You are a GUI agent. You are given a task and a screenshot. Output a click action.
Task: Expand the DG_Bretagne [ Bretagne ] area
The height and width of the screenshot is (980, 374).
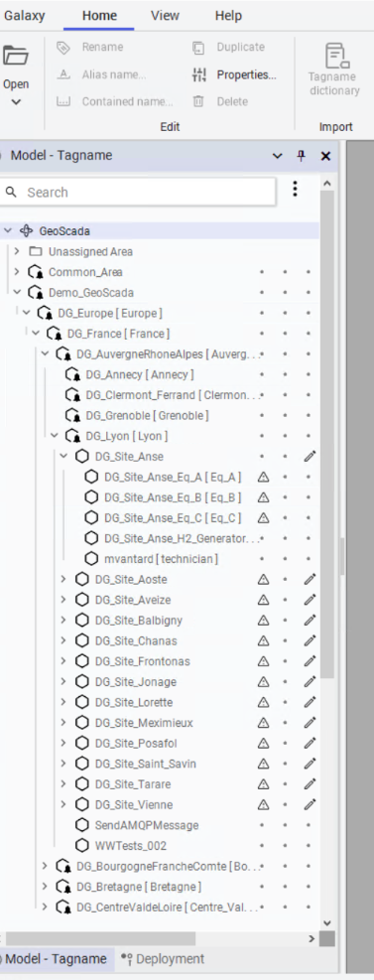tap(45, 887)
